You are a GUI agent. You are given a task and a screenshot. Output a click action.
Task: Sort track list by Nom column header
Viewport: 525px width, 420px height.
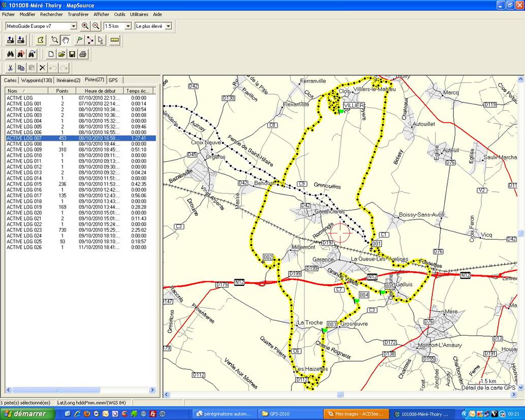coord(26,91)
